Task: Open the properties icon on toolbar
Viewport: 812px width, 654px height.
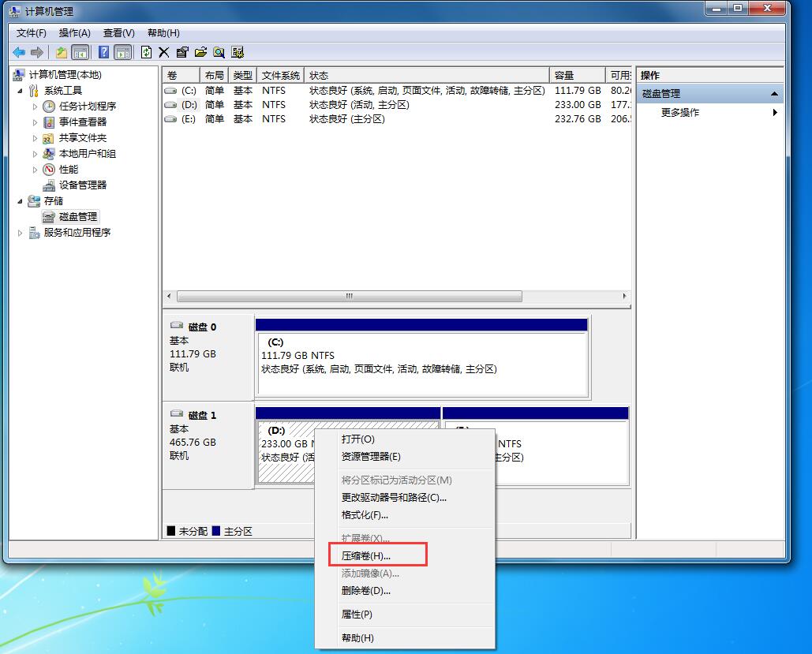Action: 181,52
